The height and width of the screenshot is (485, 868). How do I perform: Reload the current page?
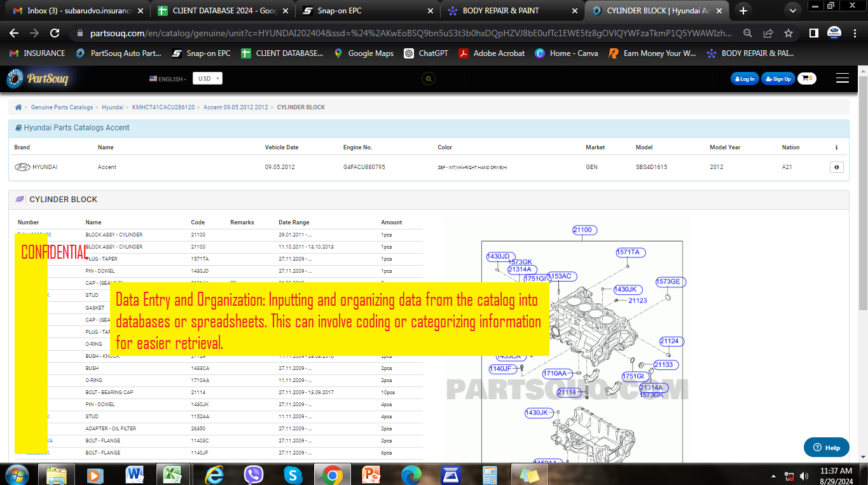click(x=55, y=33)
